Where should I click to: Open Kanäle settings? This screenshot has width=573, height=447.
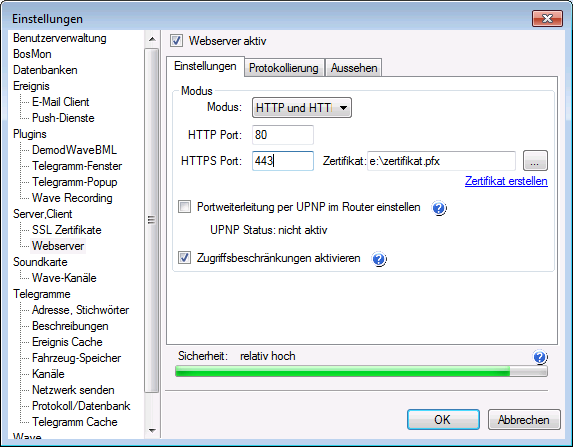pos(48,374)
